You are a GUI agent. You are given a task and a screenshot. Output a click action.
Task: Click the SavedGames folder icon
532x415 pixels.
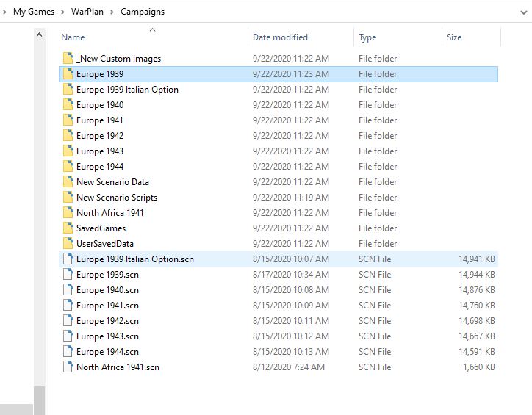point(68,228)
